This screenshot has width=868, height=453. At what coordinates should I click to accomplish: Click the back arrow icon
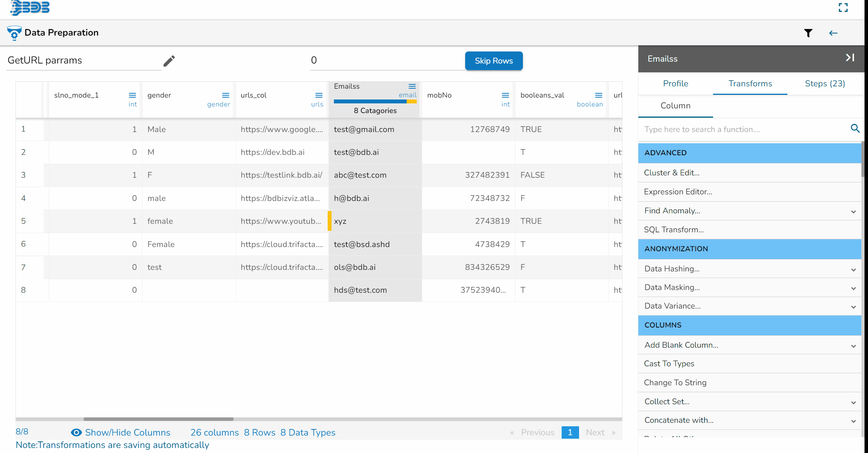[x=833, y=33]
